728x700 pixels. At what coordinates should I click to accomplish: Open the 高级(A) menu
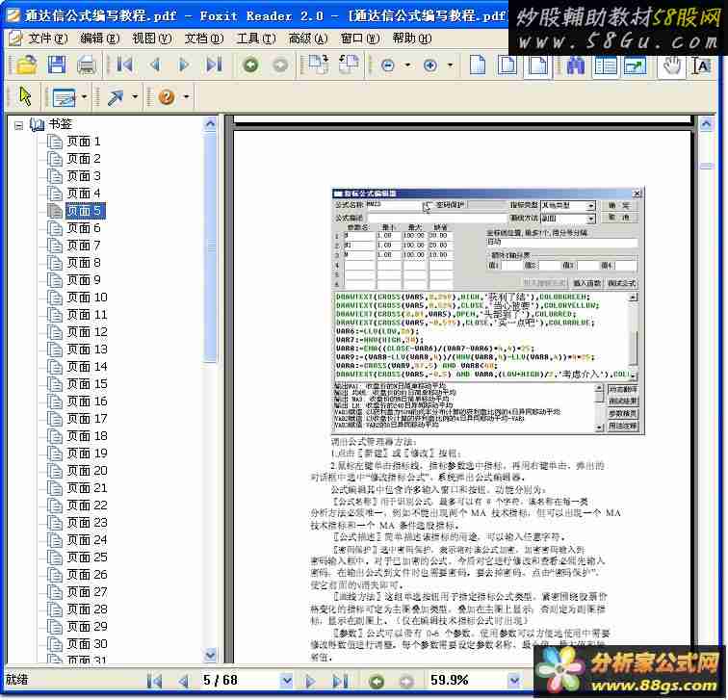pos(308,39)
